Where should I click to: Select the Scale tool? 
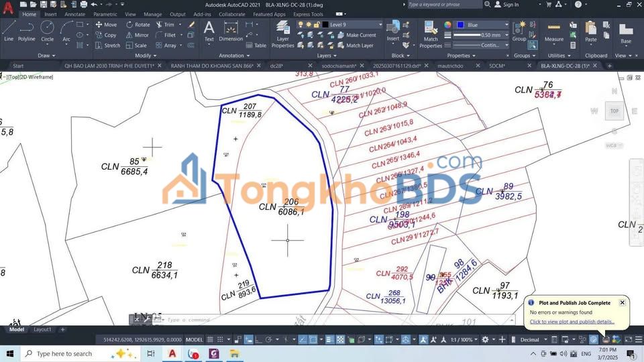coord(136,46)
